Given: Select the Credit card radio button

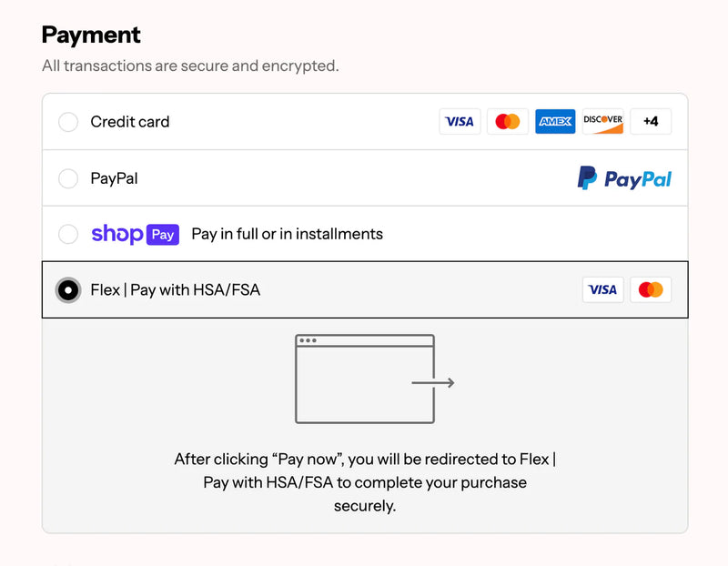Looking at the screenshot, I should [68, 122].
